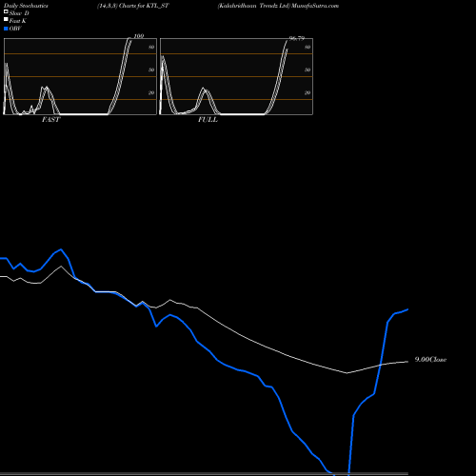Click the 'Fast K' legend text
Screen dimensions: 476x476
coord(18,21)
